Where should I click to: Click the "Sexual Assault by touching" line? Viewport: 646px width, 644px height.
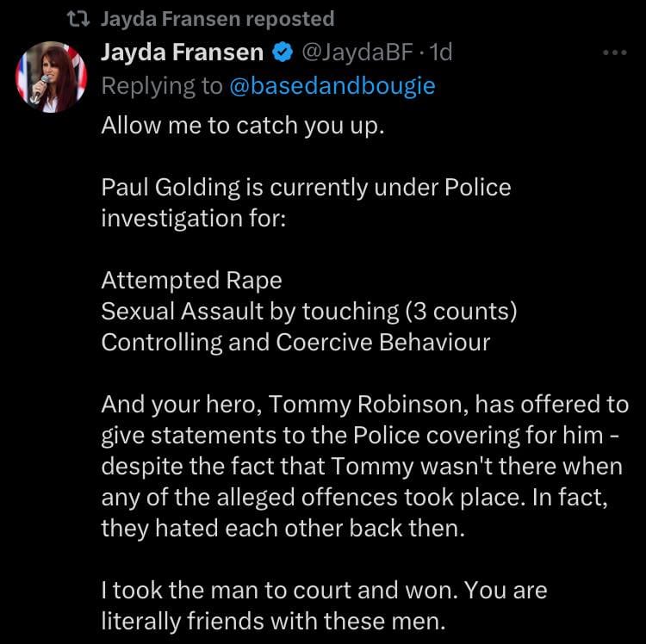pyautogui.click(x=308, y=311)
